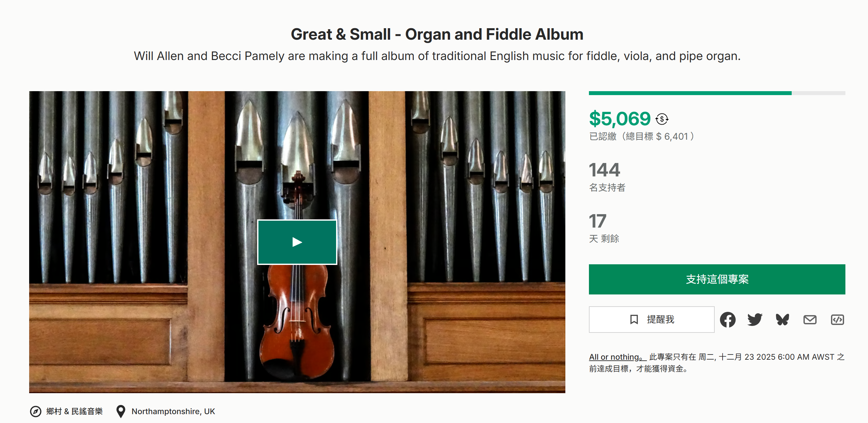Open the Northamptonshire, UK location link
868x423 pixels.
point(173,411)
